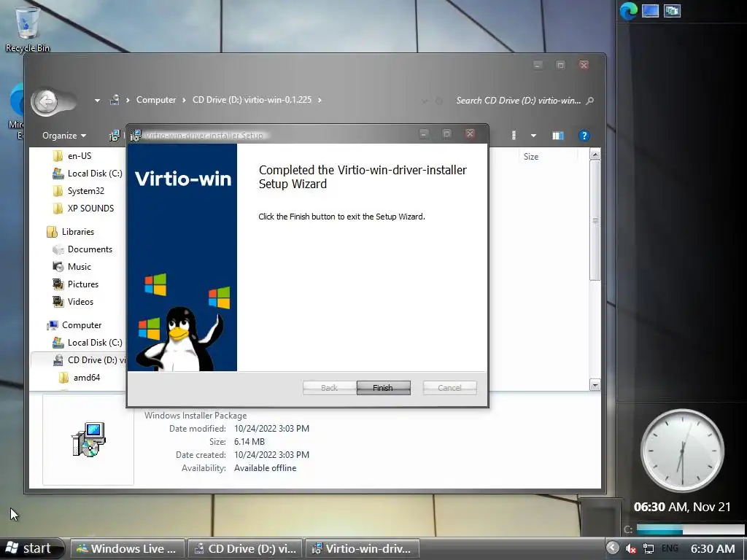Switch to CD Drive (D:) taskbar item
747x560 pixels.
(x=245, y=548)
